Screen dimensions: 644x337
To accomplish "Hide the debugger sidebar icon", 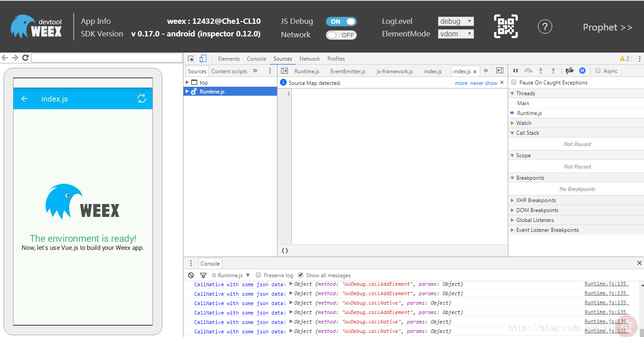I will pos(500,71).
